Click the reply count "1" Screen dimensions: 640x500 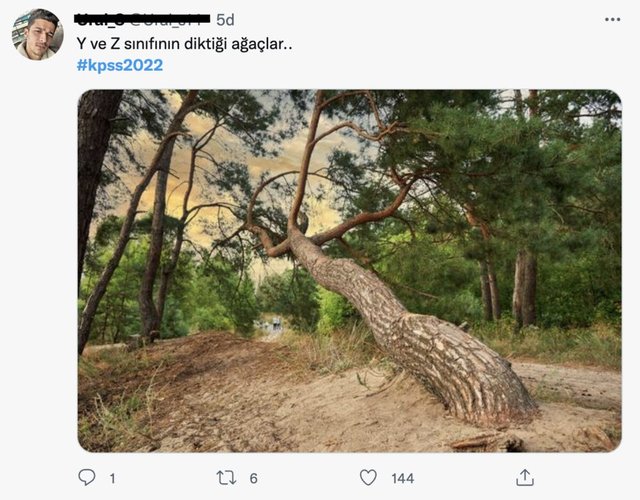coord(112,479)
